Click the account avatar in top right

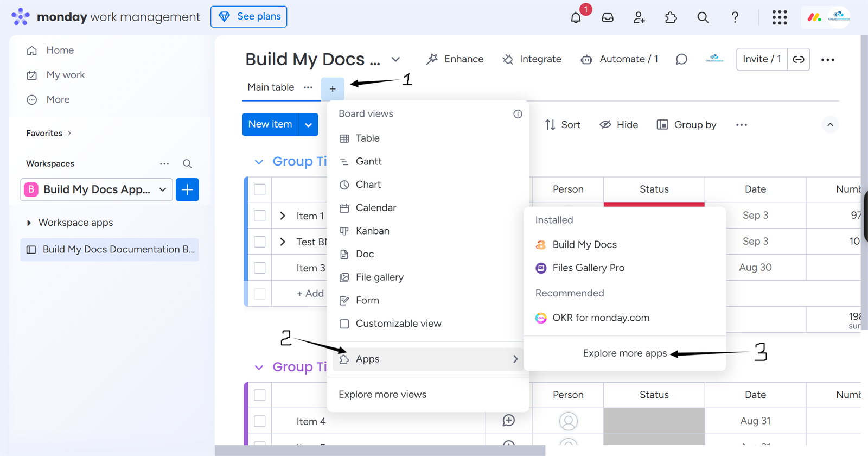pos(839,17)
